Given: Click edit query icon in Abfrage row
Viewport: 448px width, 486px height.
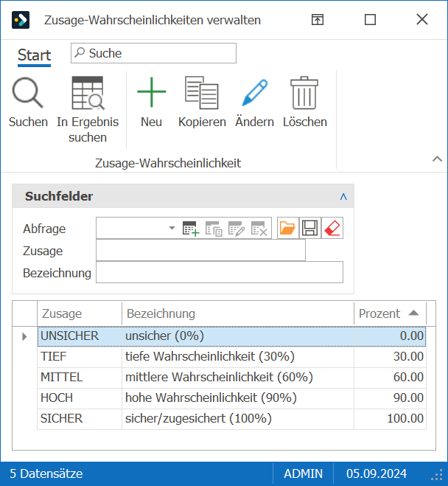Looking at the screenshot, I should [237, 229].
